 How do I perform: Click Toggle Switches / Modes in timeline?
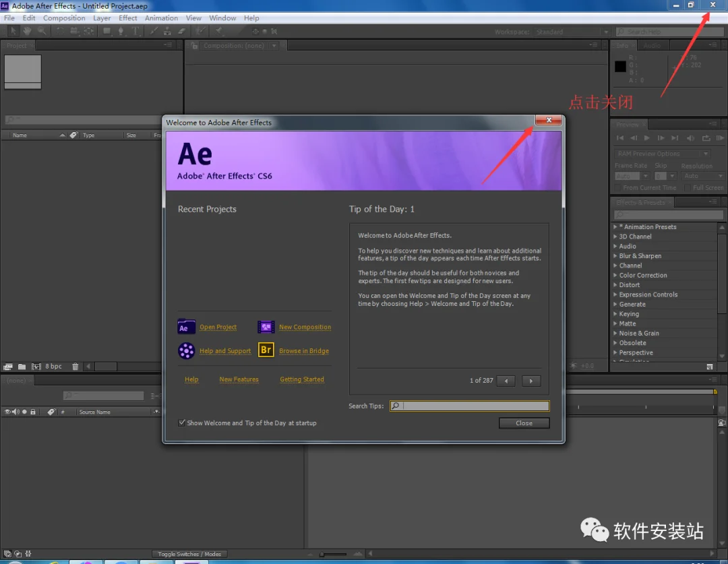pos(189,554)
